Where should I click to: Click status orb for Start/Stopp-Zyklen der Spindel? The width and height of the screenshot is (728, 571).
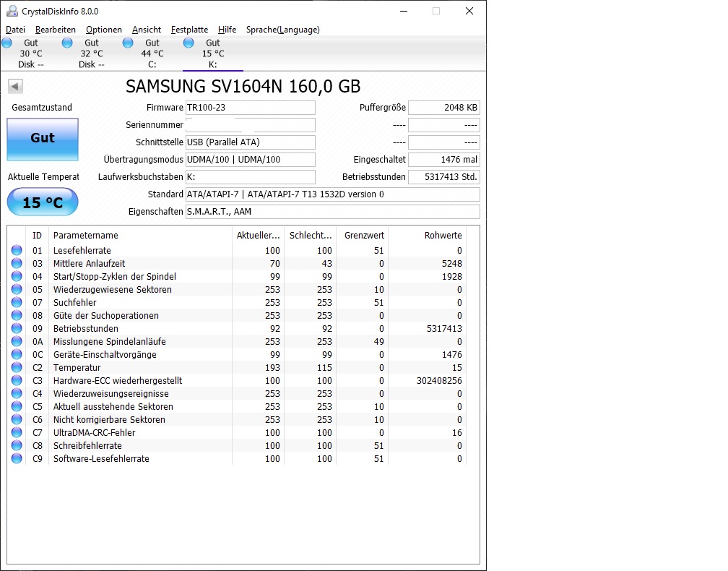[17, 276]
